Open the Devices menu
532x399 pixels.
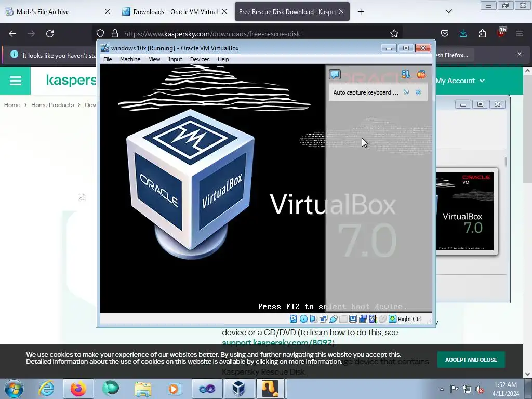[200, 59]
